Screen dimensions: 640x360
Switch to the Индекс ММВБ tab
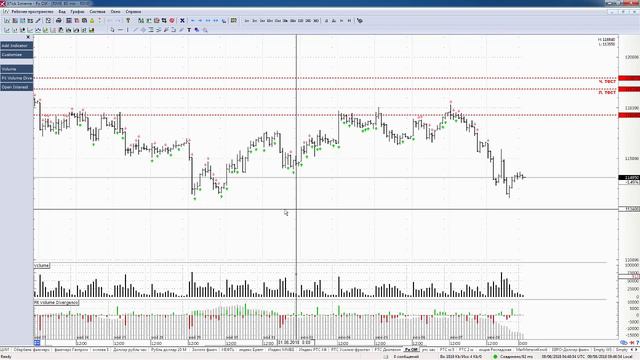281,350
